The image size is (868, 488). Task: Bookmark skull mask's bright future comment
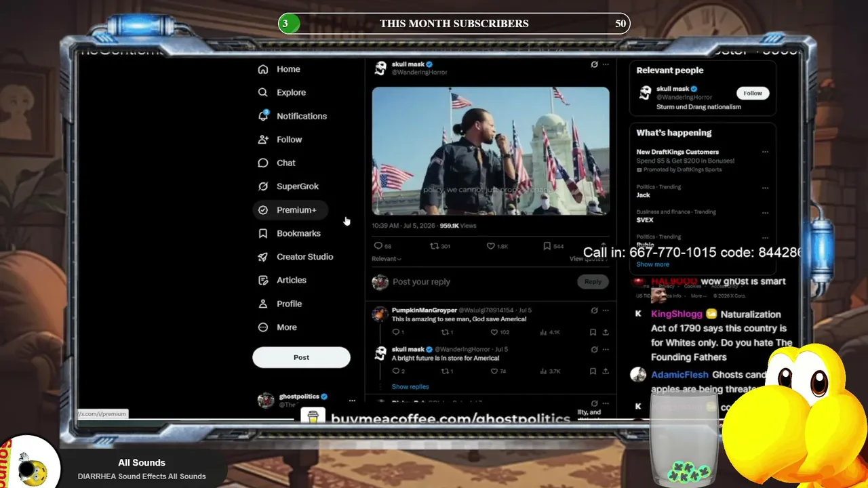point(593,371)
